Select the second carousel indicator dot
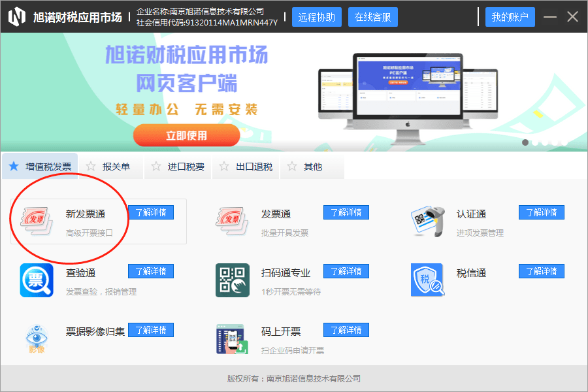This screenshot has height=392, width=588. tap(536, 142)
